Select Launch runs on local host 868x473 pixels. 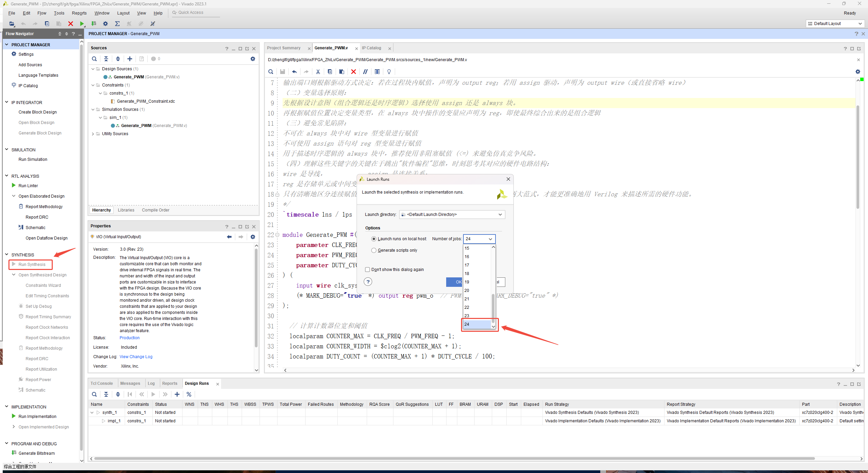tap(374, 239)
